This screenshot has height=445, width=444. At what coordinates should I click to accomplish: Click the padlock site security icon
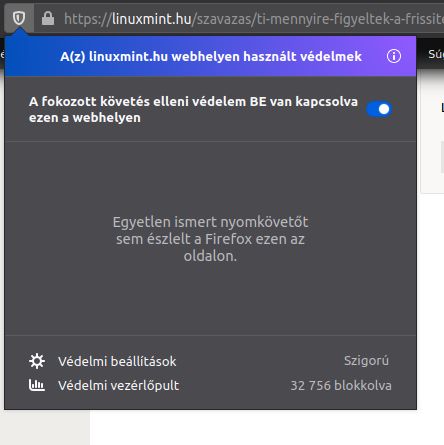pos(48,18)
